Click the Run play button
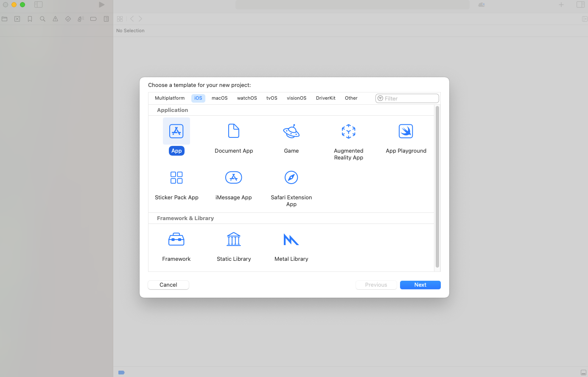 coord(102,5)
